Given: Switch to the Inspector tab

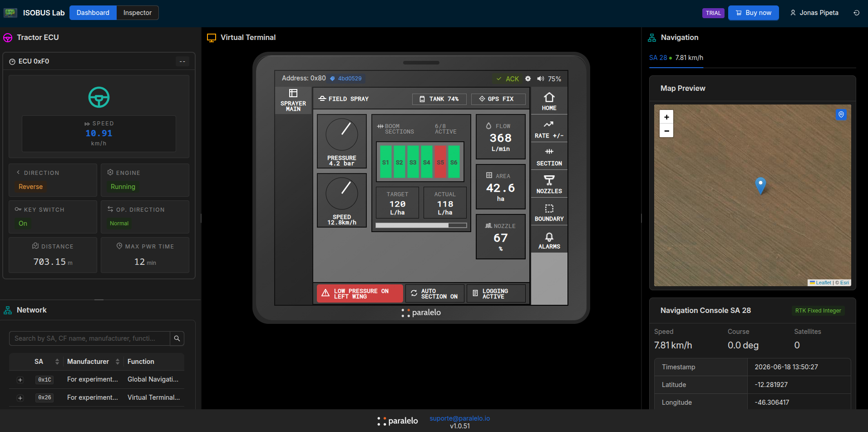Looking at the screenshot, I should [x=138, y=13].
